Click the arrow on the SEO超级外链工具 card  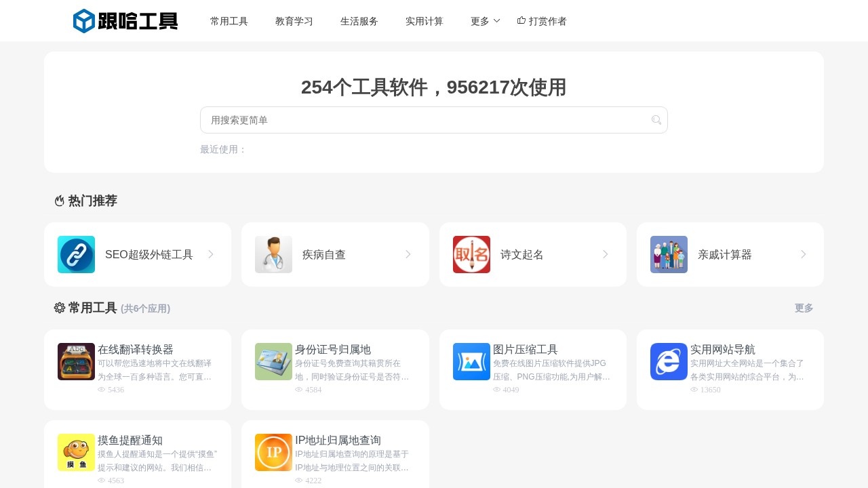210,254
